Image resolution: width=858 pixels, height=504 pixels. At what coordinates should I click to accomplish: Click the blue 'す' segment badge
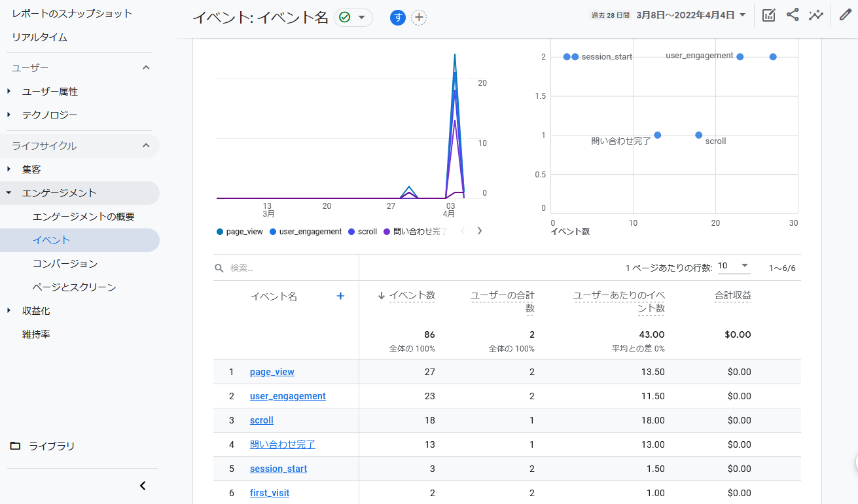click(x=398, y=18)
